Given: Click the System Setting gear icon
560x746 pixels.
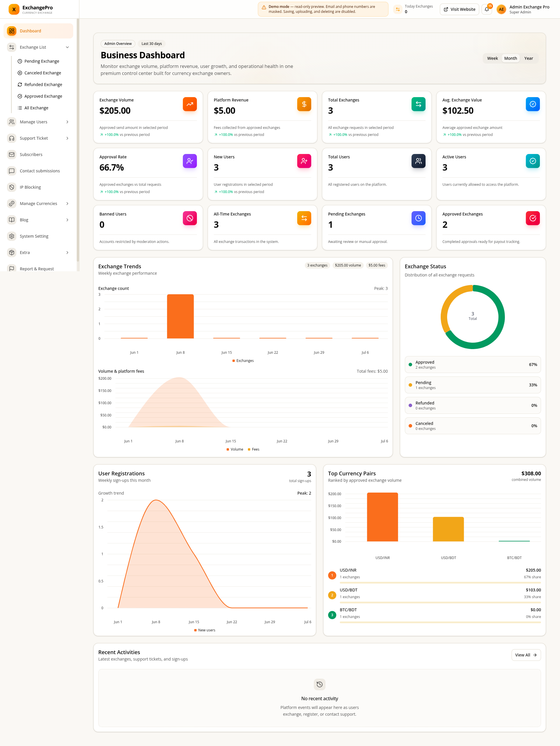Looking at the screenshot, I should 12,236.
